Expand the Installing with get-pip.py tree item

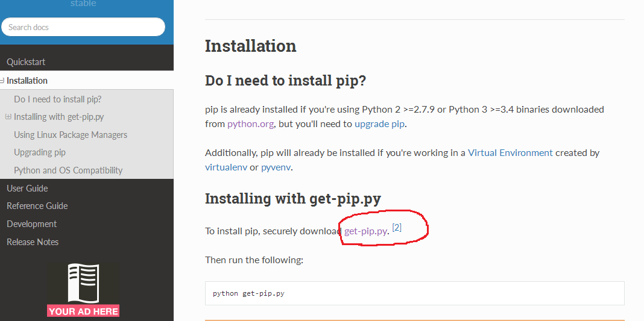point(8,117)
